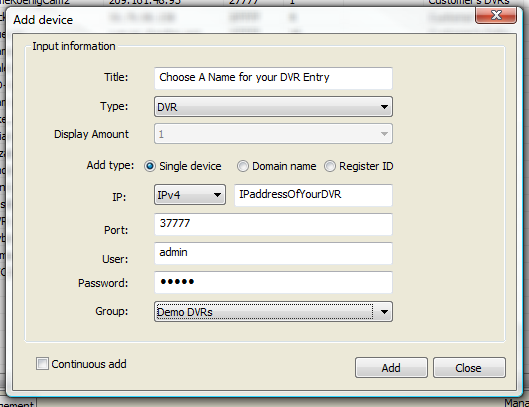Select the Register ID radio option
The image size is (529, 407).
coord(330,166)
